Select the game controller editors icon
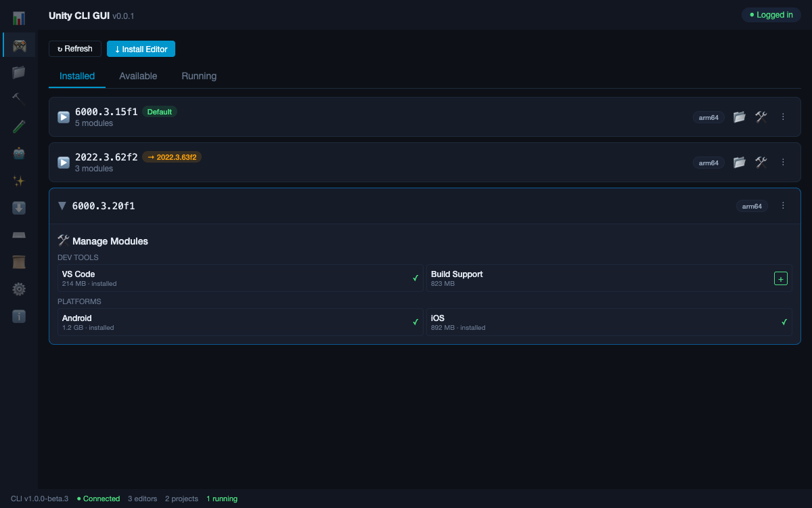812x508 pixels. click(19, 45)
